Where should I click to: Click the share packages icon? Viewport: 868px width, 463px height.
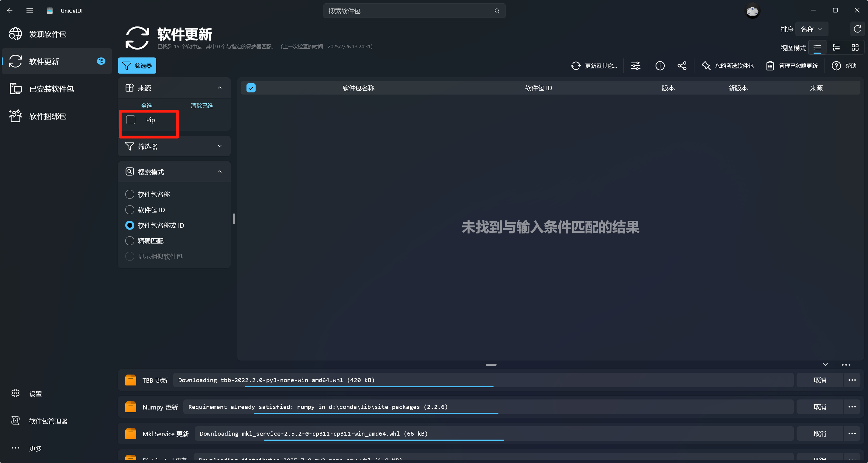pyautogui.click(x=682, y=66)
